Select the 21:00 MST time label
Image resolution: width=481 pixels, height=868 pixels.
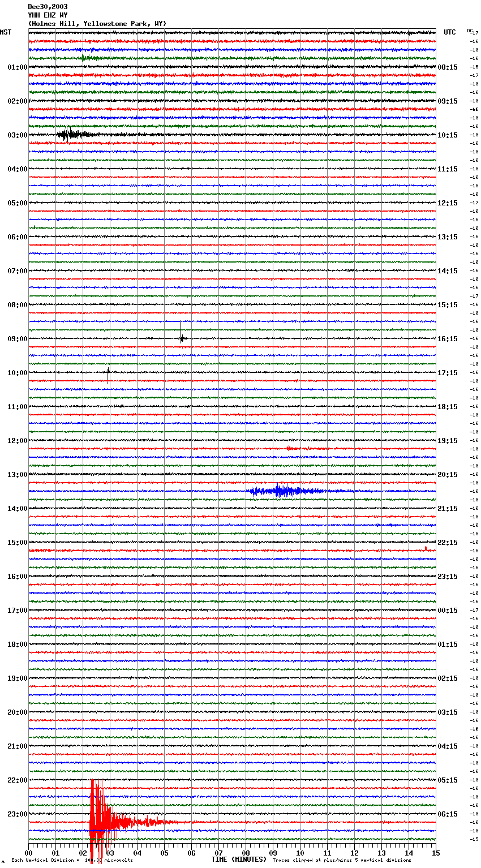pos(18,746)
